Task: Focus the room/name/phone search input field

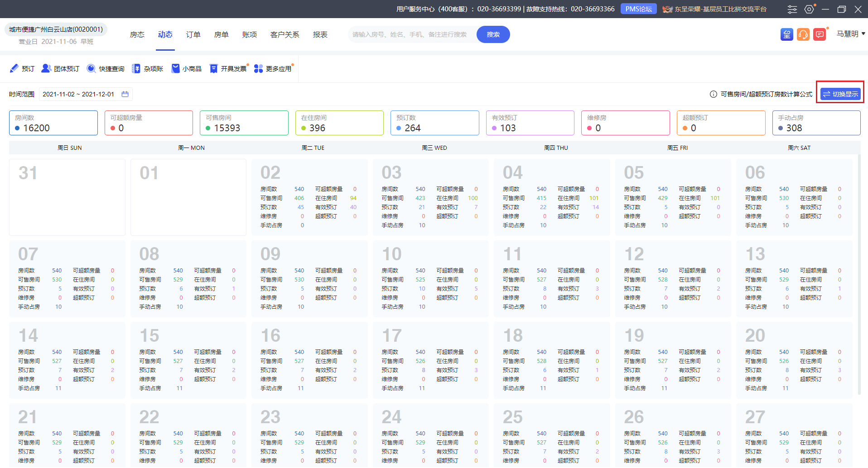Action: [412, 34]
